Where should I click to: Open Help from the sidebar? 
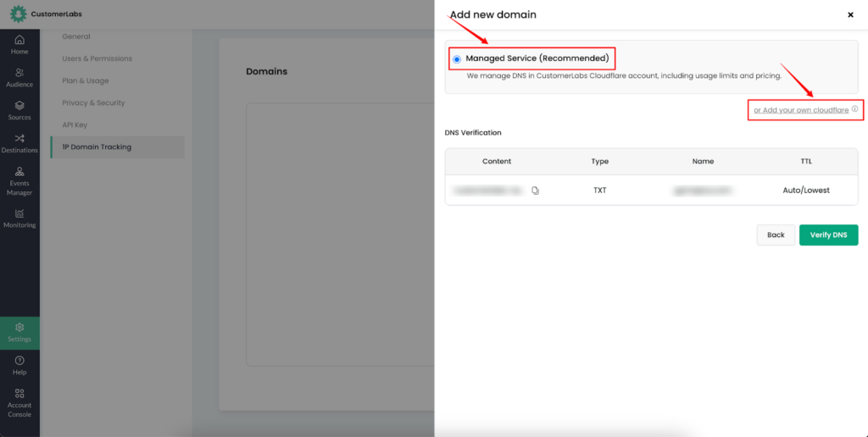[x=19, y=366]
